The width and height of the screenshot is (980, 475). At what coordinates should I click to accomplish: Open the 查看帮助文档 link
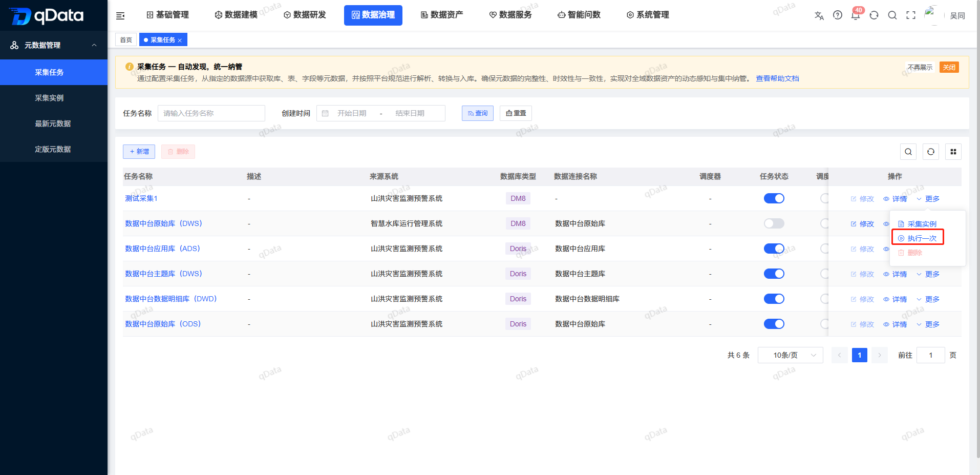(777, 78)
